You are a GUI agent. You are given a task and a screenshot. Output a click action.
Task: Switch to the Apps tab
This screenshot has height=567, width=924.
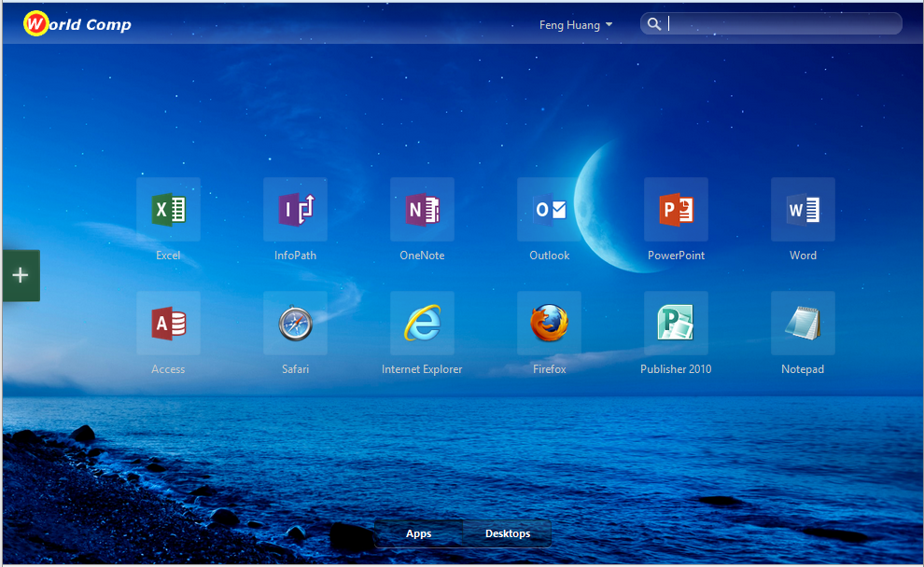click(419, 533)
